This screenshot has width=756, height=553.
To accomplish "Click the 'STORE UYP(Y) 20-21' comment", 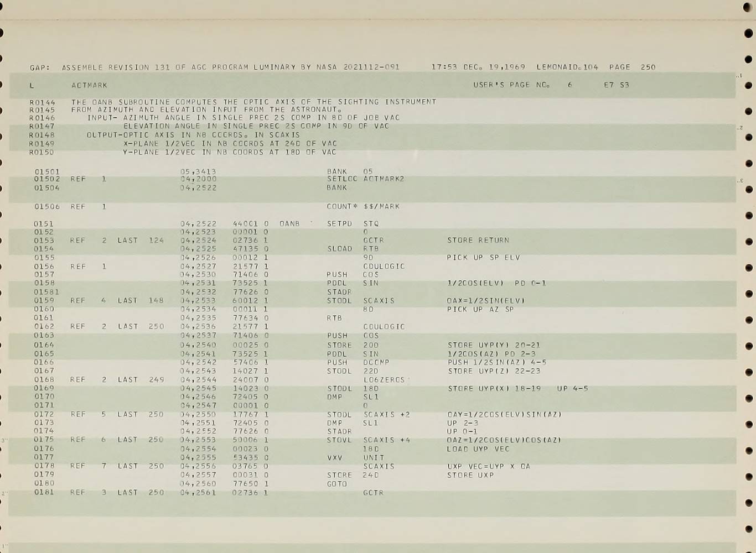I will click(494, 345).
